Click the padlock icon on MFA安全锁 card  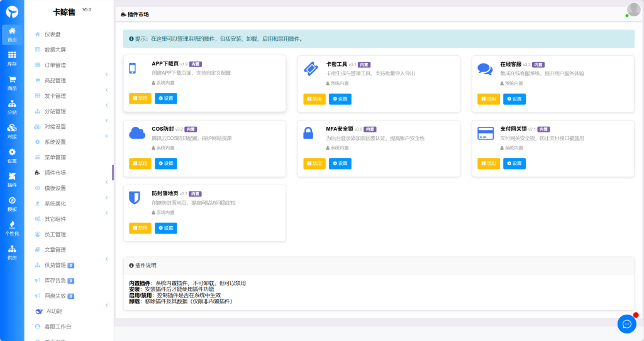click(308, 133)
